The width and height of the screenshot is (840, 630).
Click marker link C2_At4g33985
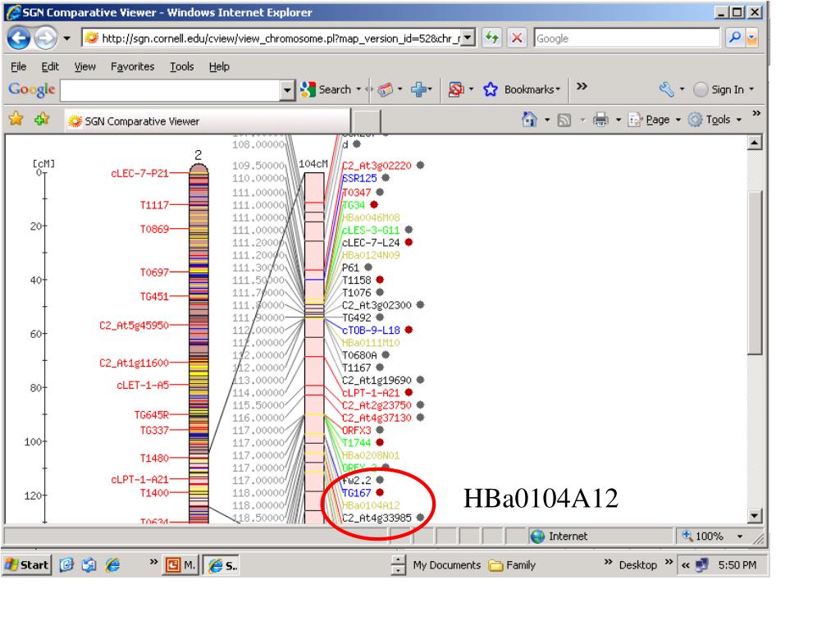(377, 518)
